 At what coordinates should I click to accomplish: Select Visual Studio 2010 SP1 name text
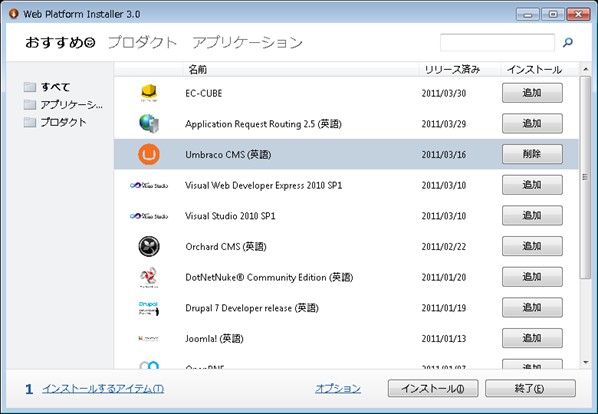point(230,216)
